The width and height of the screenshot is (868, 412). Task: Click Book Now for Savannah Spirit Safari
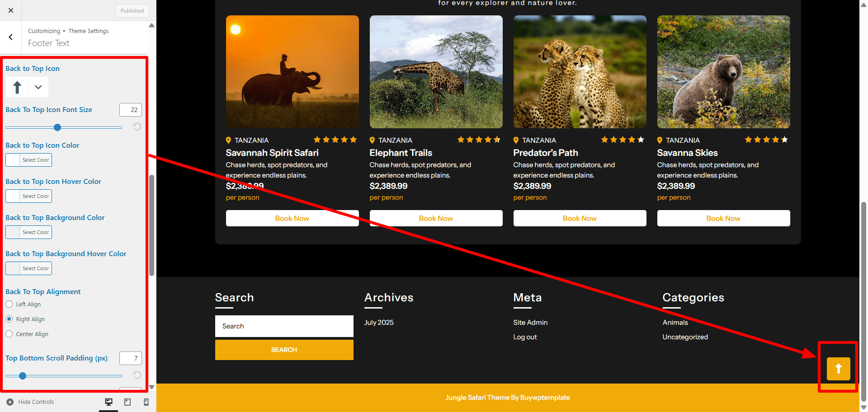(x=292, y=218)
